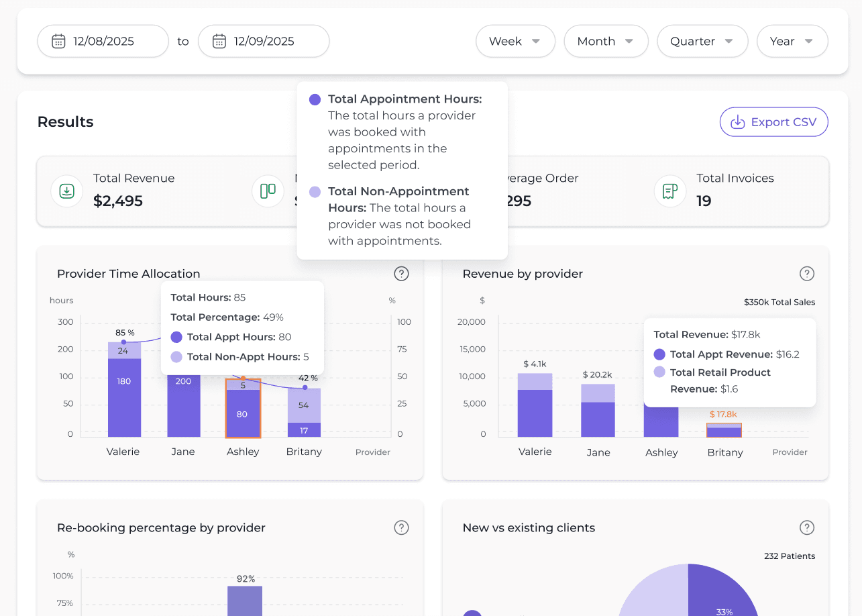Show help for New vs existing clients
Image resolution: width=862 pixels, height=616 pixels.
tap(807, 527)
